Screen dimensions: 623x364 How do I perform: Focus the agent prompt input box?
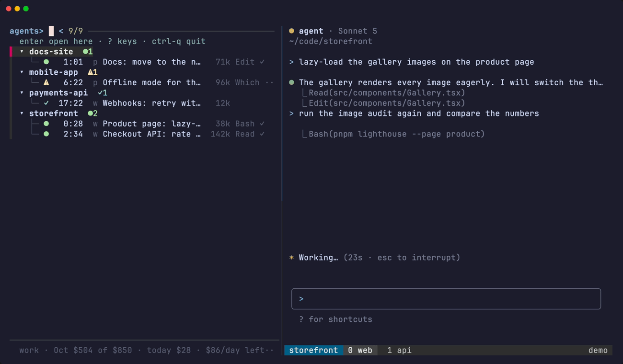446,299
